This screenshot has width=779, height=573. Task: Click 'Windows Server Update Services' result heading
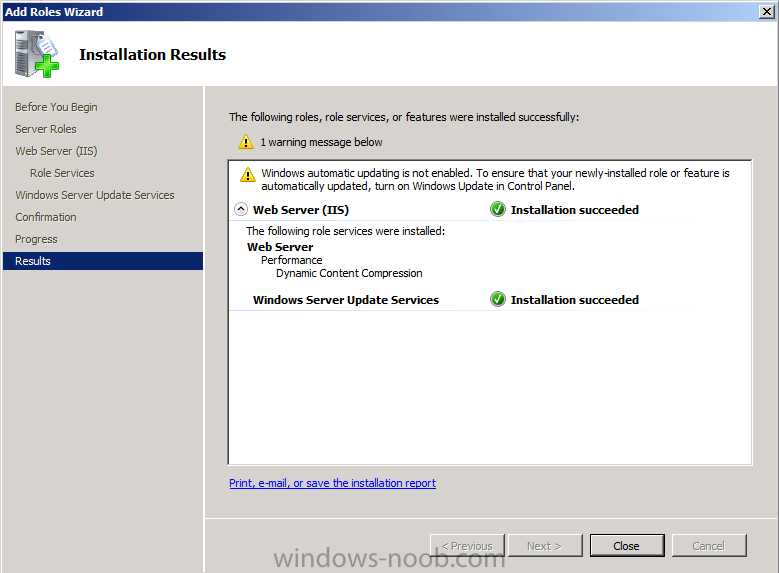346,300
